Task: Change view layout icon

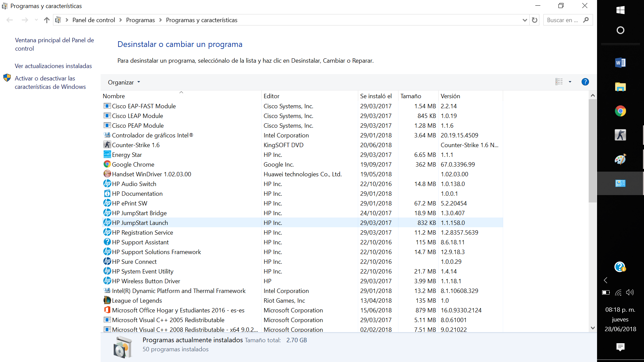Action: click(x=559, y=82)
